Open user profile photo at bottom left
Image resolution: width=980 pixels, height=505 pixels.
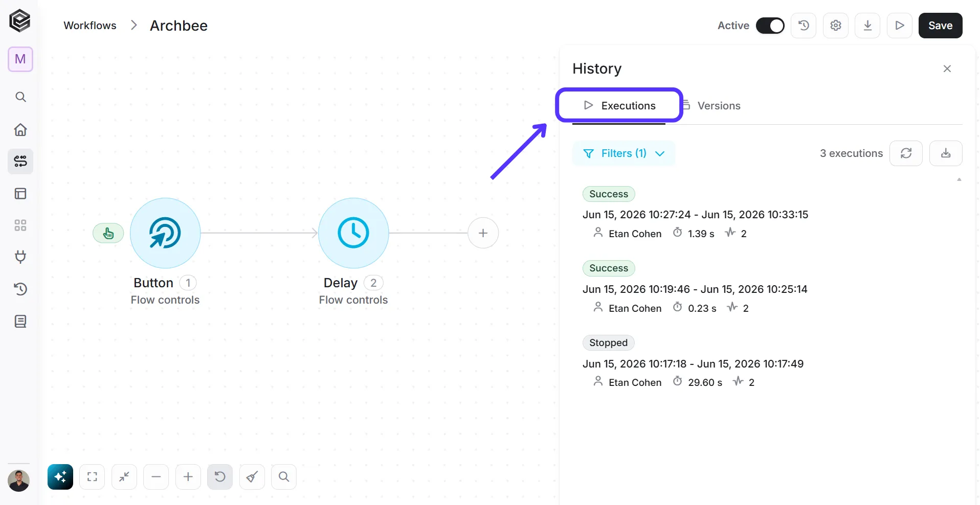pos(19,480)
